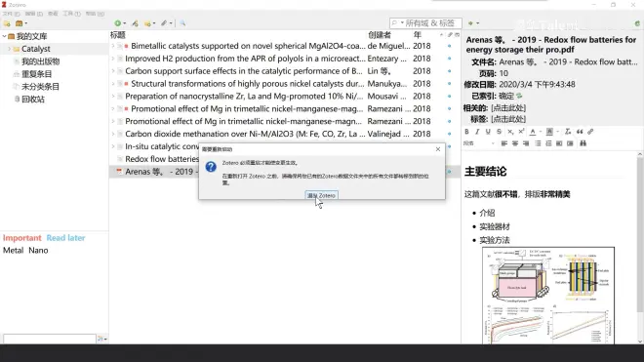
Task: Open 重复条目 in the library tree
Action: click(x=36, y=74)
